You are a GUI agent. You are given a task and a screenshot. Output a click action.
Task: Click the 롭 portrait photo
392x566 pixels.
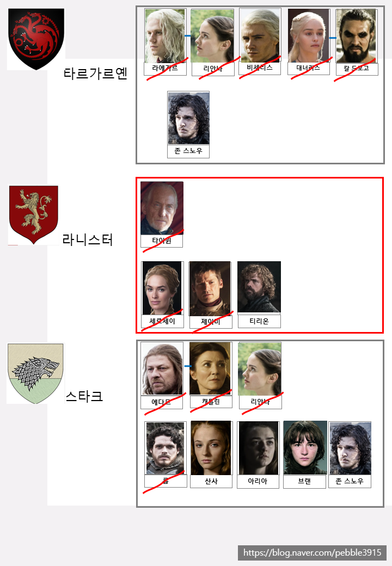[166, 448]
